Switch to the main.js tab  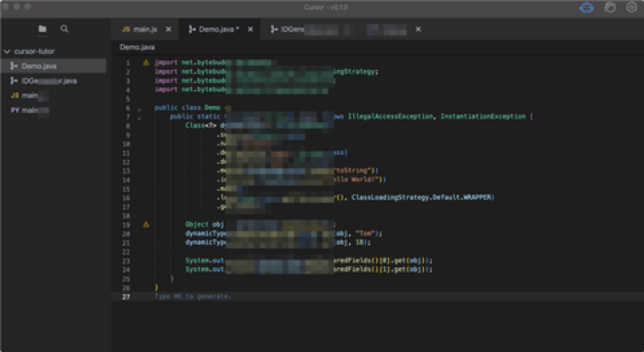pyautogui.click(x=140, y=30)
